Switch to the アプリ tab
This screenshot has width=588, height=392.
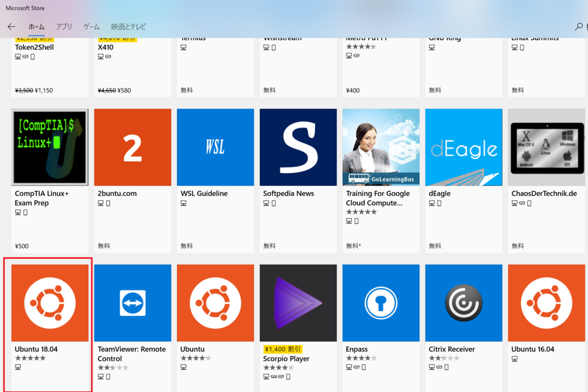(x=64, y=26)
